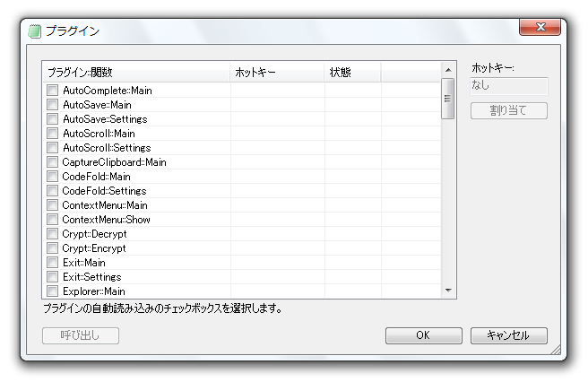Enable the Exit::Settings checkbox
The height and width of the screenshot is (382, 588).
pyautogui.click(x=53, y=276)
